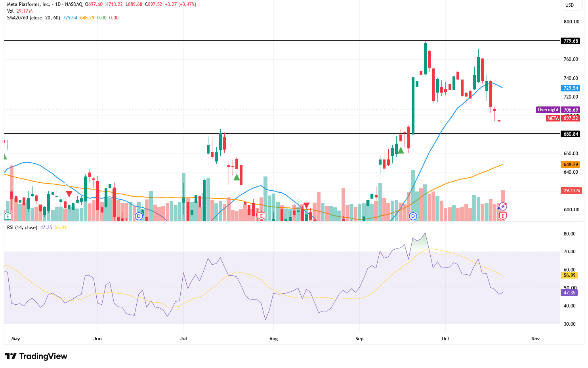Click the Nov label on the time axis
The height and width of the screenshot is (368, 588).
[x=535, y=339]
